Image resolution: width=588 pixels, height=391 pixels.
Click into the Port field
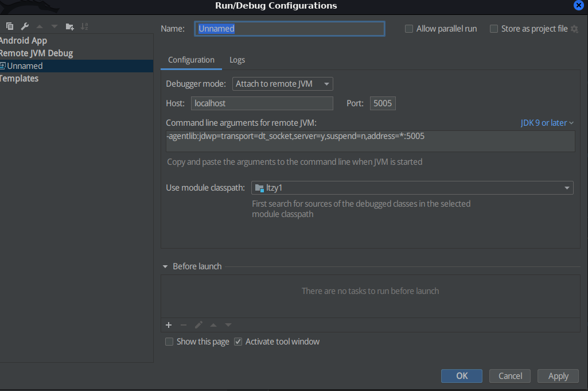pyautogui.click(x=383, y=103)
